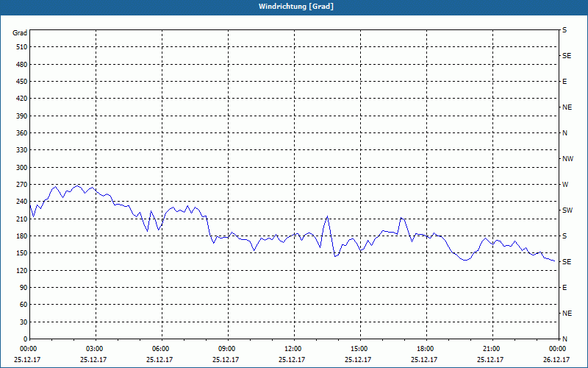Image resolution: width=588 pixels, height=368 pixels.
Task: Click the 300 degree value
Action: point(22,168)
